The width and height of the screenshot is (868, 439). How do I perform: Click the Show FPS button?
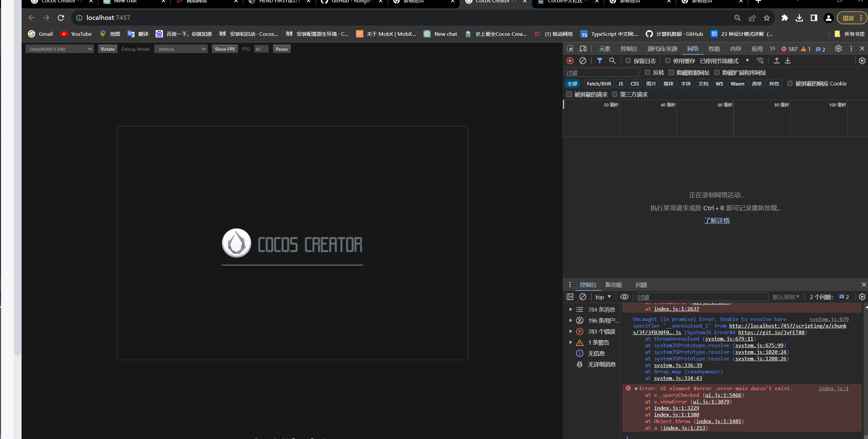point(224,49)
